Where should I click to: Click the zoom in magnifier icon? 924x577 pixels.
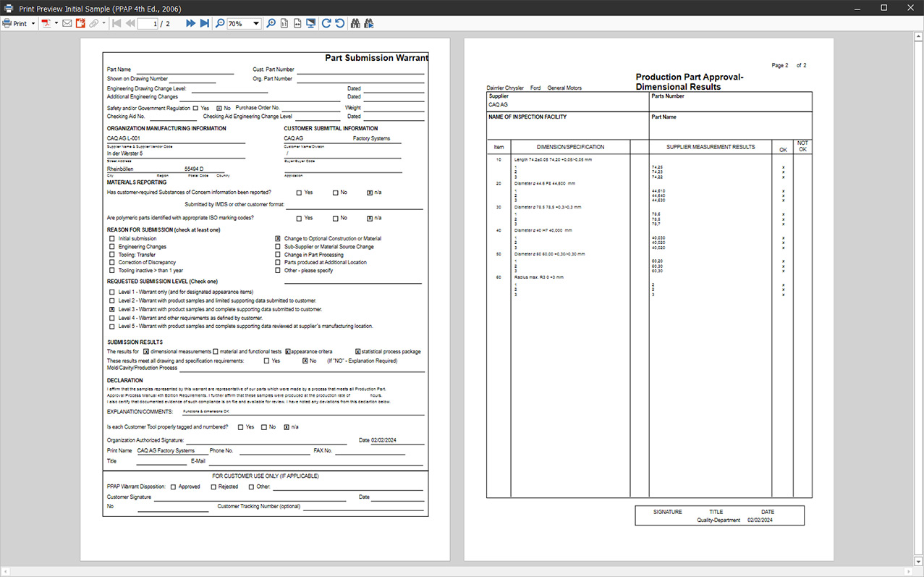coord(271,24)
